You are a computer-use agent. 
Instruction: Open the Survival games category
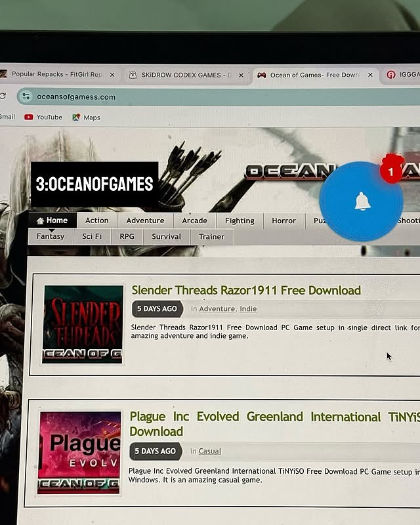(167, 237)
